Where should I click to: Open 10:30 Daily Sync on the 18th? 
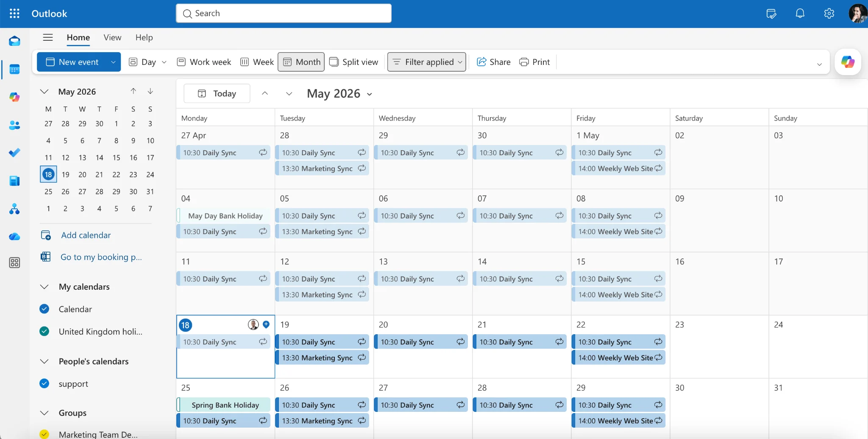click(224, 341)
